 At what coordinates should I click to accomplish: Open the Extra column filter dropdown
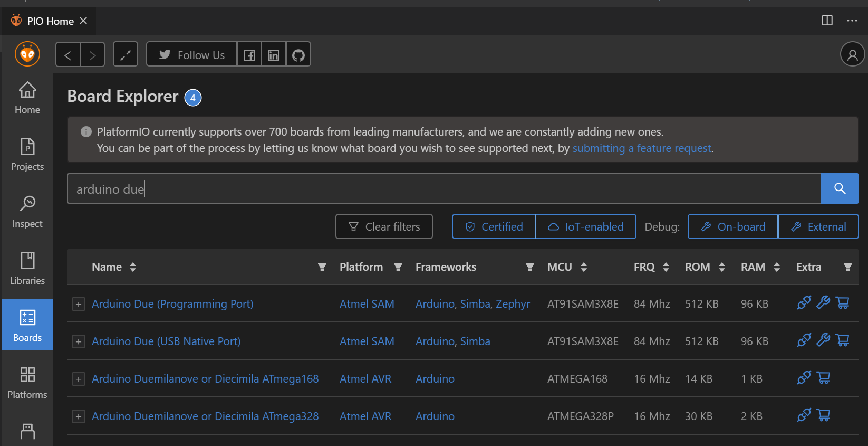click(848, 267)
